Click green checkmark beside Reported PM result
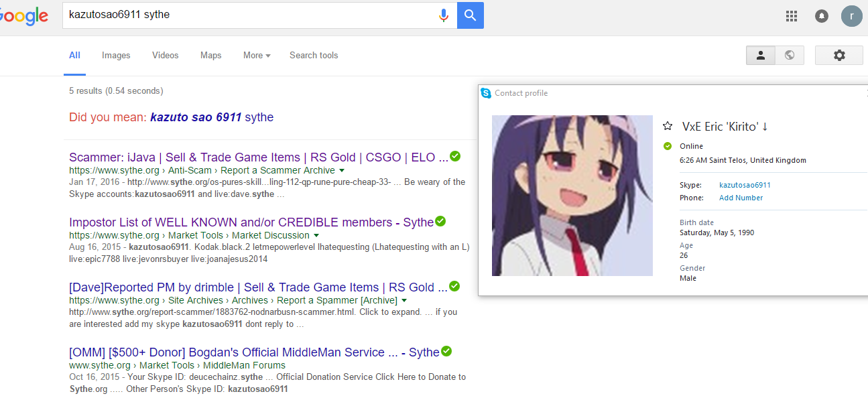Image resolution: width=868 pixels, height=400 pixels. coord(454,286)
